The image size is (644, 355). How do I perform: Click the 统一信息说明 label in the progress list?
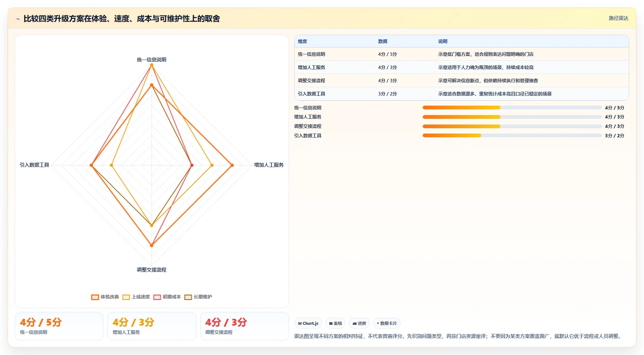tap(308, 108)
